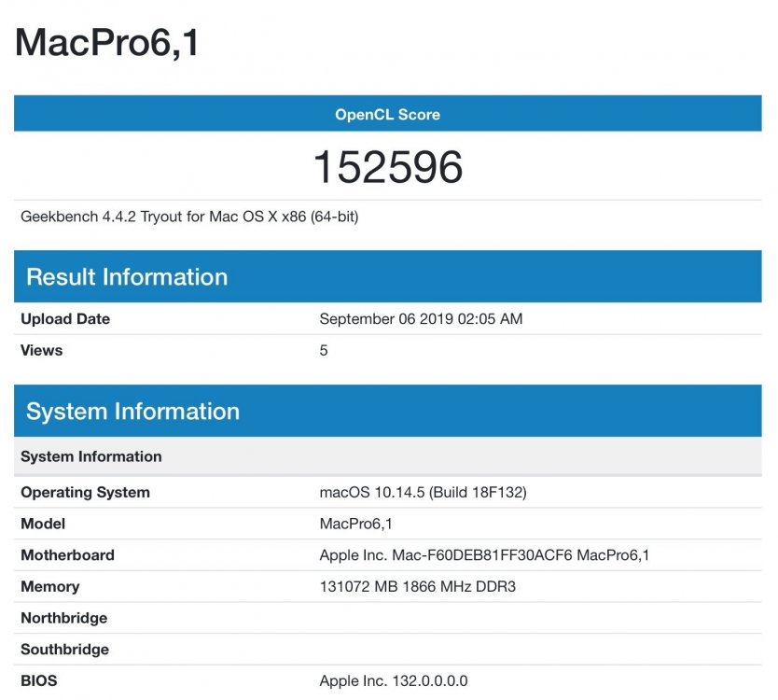Click the Operating System label
The image size is (778, 700).
pyautogui.click(x=85, y=492)
